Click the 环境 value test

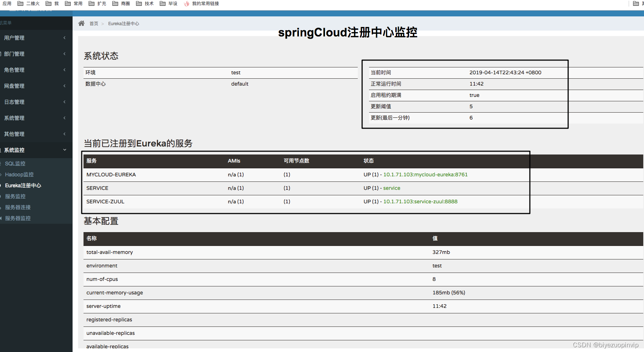click(236, 73)
